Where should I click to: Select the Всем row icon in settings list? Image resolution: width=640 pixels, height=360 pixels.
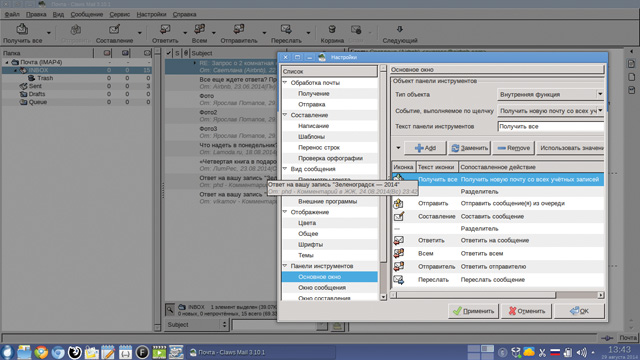tap(398, 253)
